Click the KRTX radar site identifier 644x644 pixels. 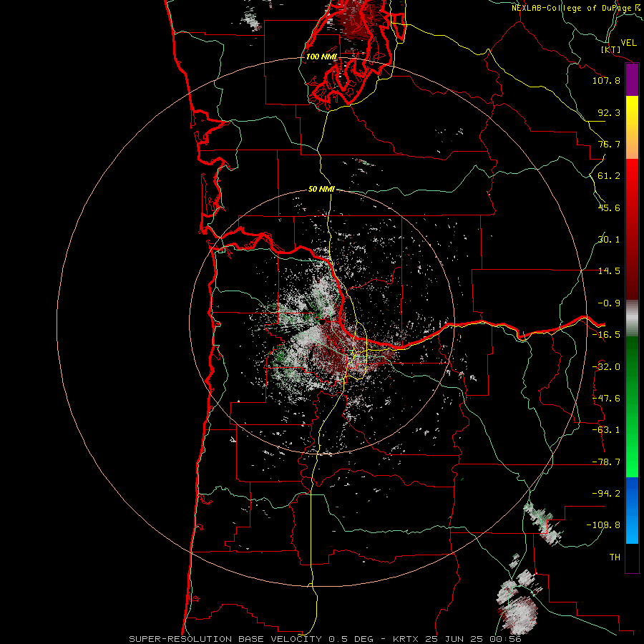(406, 639)
